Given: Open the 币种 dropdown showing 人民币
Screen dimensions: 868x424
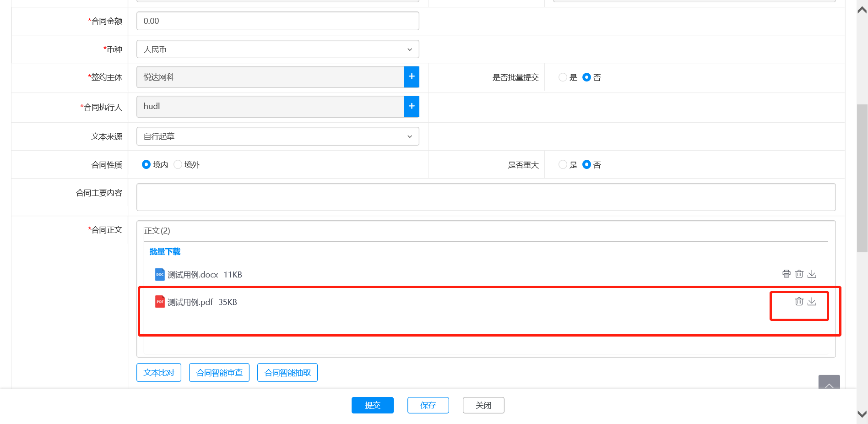Looking at the screenshot, I should click(277, 49).
